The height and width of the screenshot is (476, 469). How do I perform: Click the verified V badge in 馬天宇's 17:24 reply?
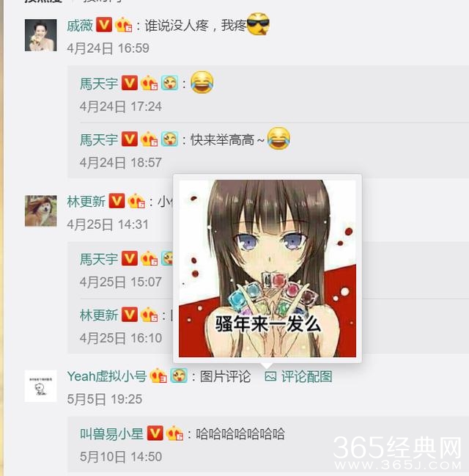point(129,83)
